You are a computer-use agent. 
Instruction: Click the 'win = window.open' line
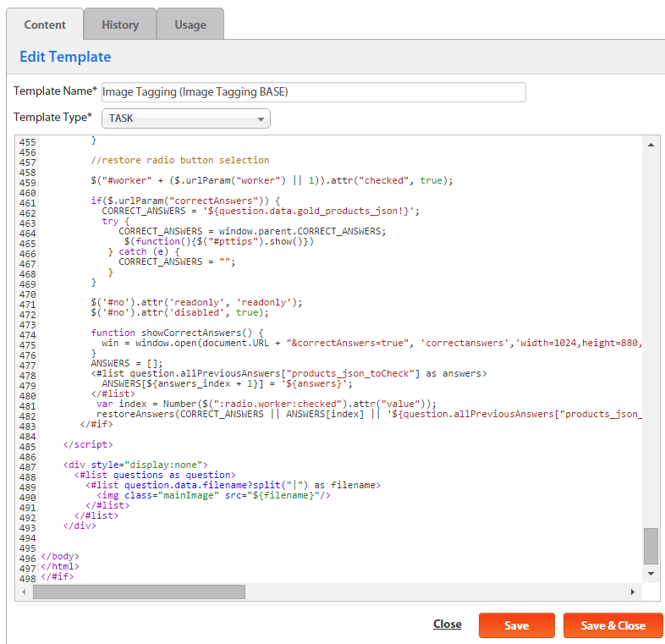tap(371, 343)
